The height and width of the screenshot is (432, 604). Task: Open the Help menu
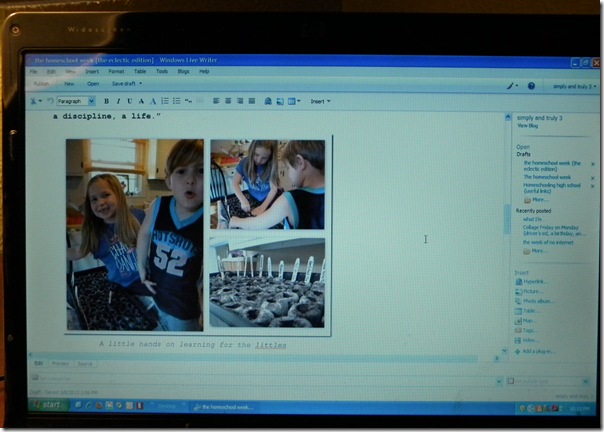tap(204, 72)
